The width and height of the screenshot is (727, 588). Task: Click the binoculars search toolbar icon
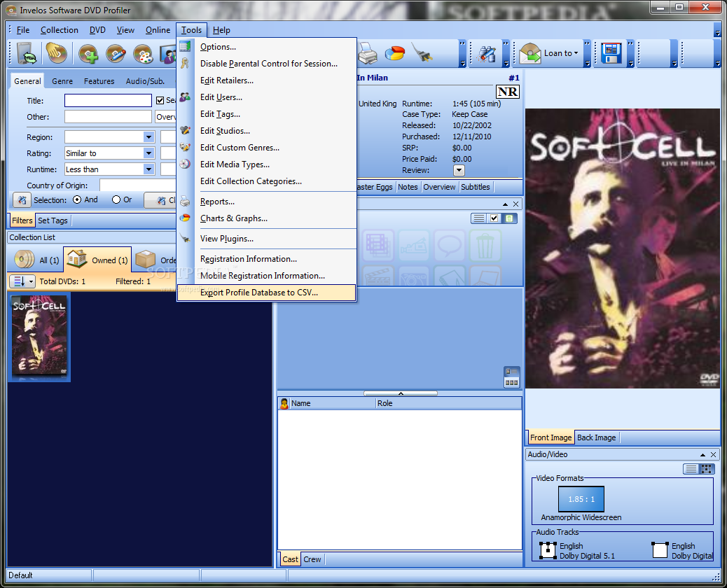pyautogui.click(x=487, y=54)
